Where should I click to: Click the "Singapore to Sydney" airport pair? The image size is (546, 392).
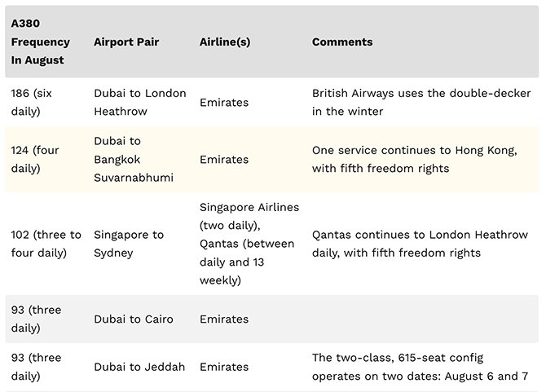click(129, 244)
